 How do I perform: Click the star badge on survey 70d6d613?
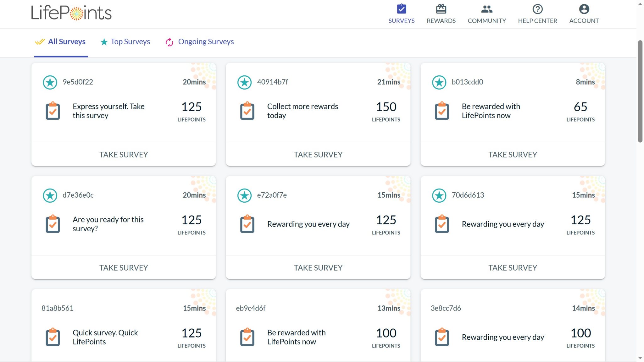439,195
